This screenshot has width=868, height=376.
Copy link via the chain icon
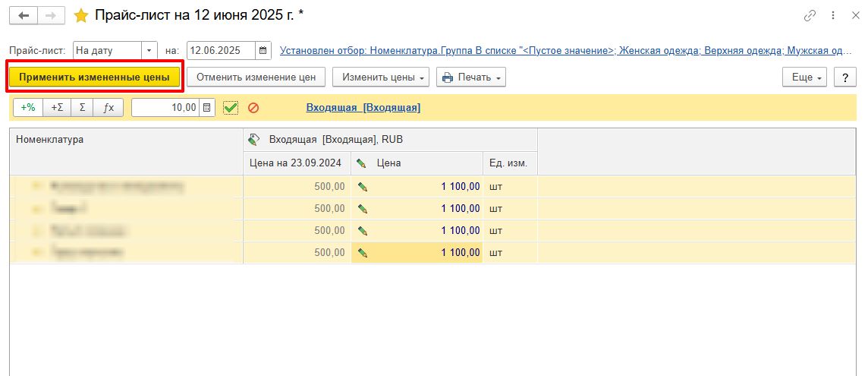pyautogui.click(x=810, y=16)
